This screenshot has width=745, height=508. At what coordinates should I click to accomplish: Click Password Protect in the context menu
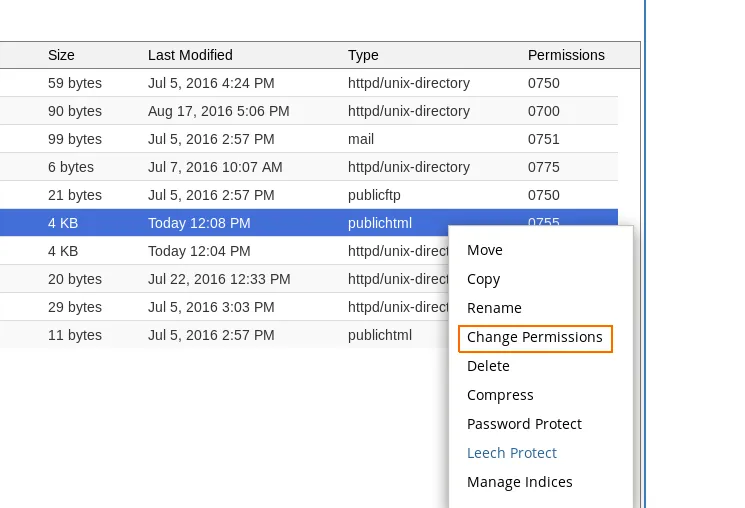point(524,424)
